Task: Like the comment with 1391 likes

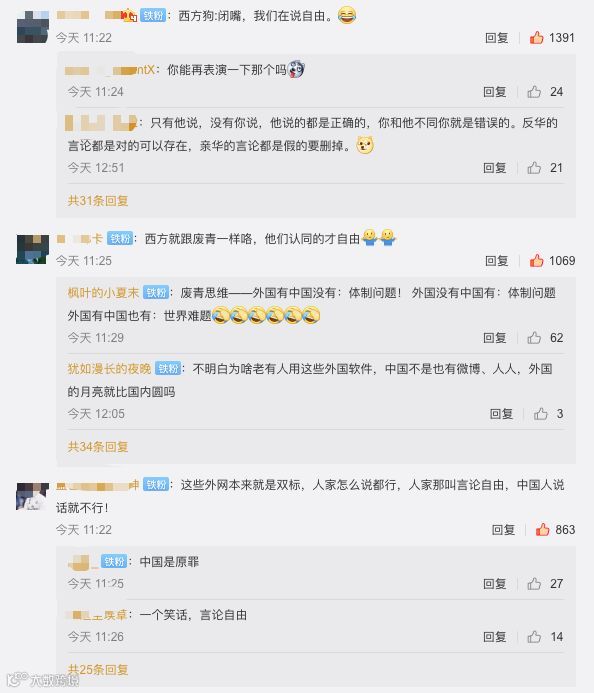Action: coord(537,38)
